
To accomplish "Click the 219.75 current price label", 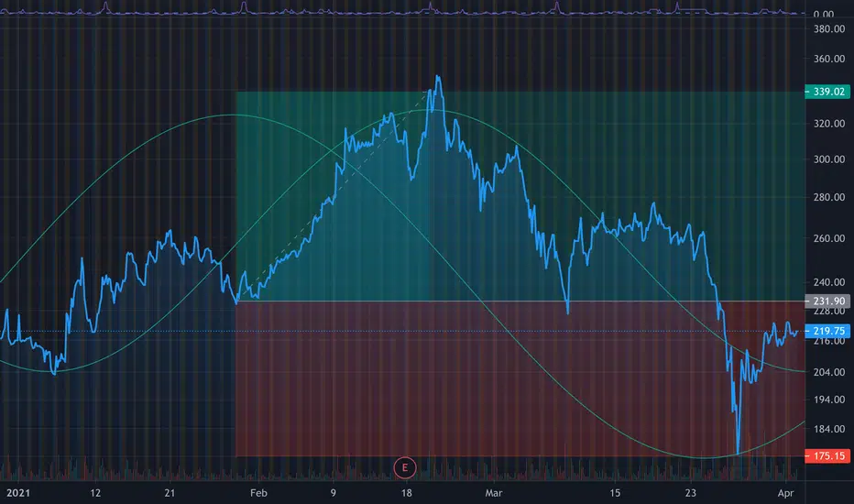I will 827,331.
